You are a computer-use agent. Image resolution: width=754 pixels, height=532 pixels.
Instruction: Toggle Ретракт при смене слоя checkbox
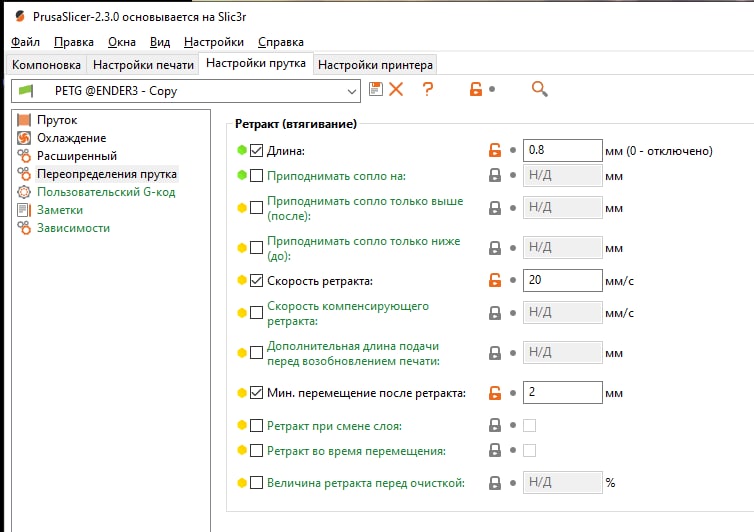[x=256, y=426]
